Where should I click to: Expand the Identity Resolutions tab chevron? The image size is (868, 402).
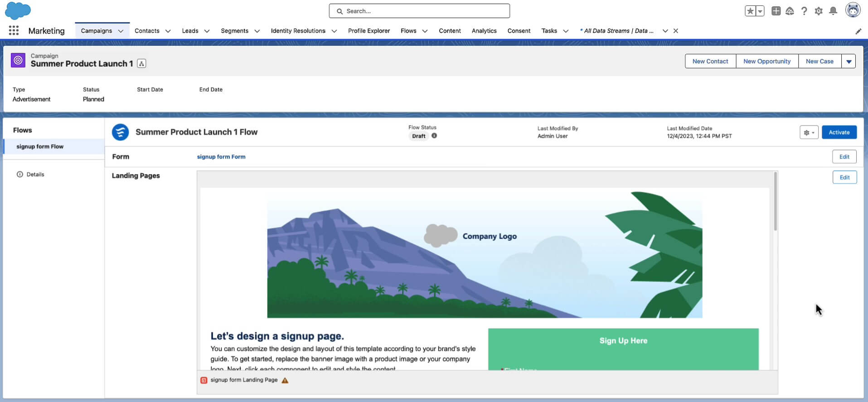tap(334, 31)
